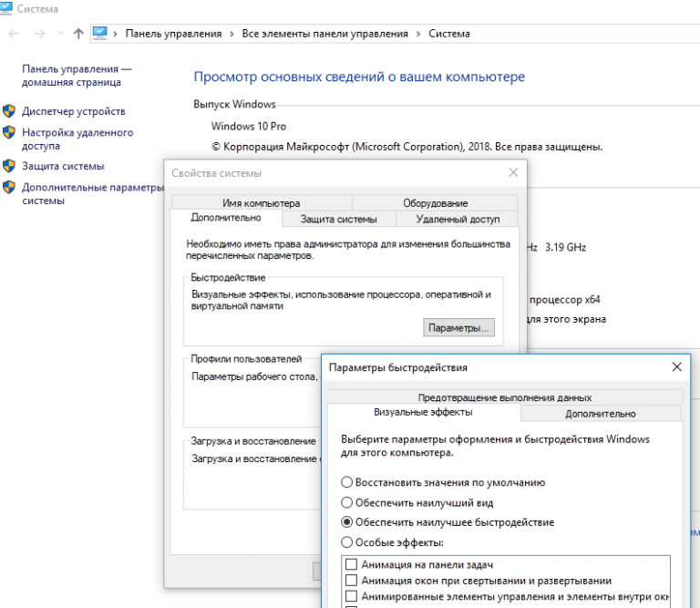The width and height of the screenshot is (700, 608).
Task: Switch to Защита системы tab
Action: coord(338,219)
